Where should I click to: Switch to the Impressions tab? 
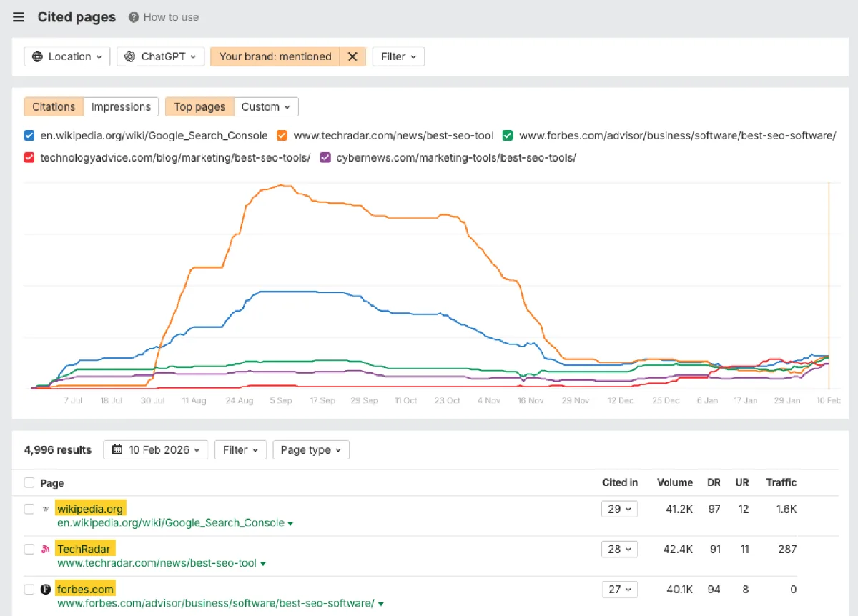click(121, 106)
